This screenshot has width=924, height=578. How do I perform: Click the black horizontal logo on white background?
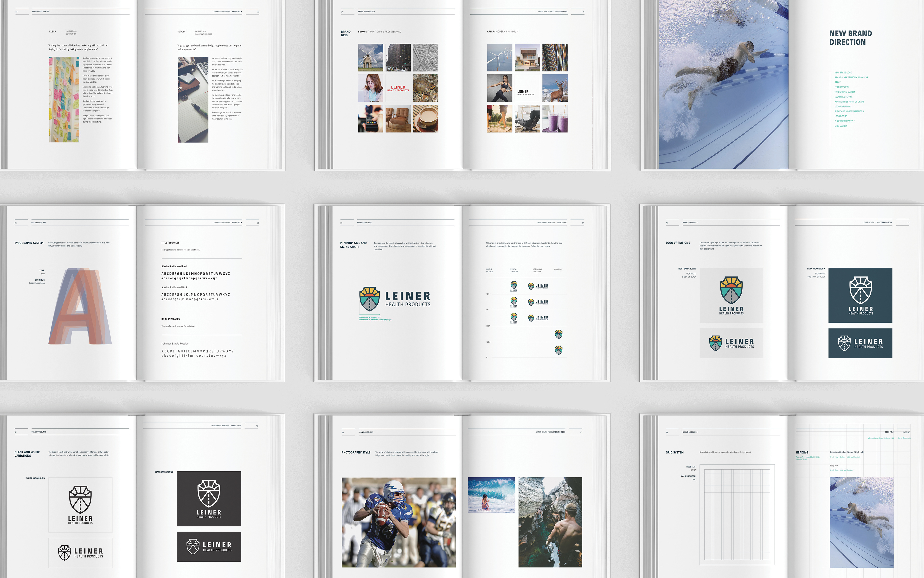pyautogui.click(x=80, y=553)
